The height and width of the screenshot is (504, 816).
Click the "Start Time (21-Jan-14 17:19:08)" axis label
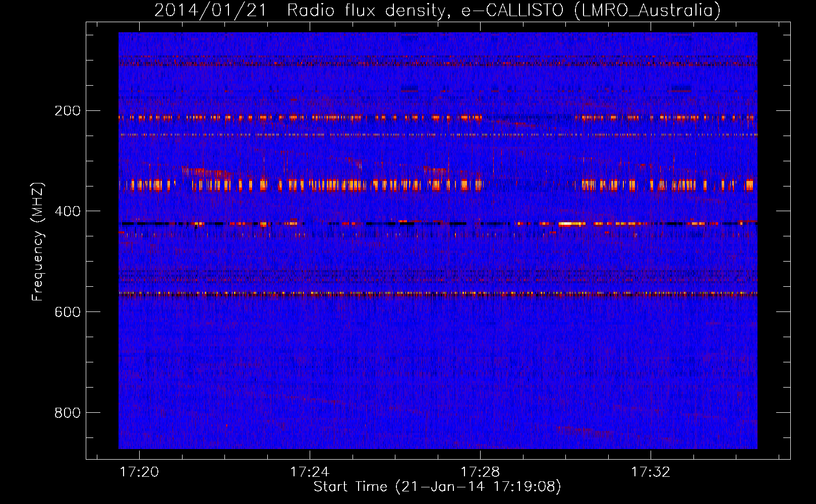pyautogui.click(x=437, y=487)
